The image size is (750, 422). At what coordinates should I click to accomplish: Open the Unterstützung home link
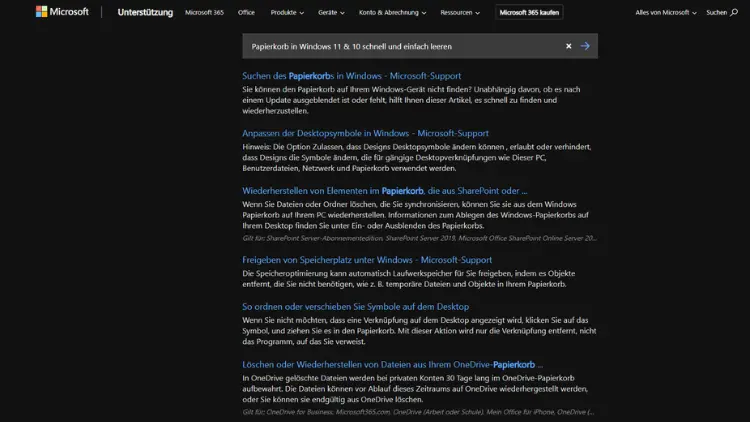pos(145,12)
